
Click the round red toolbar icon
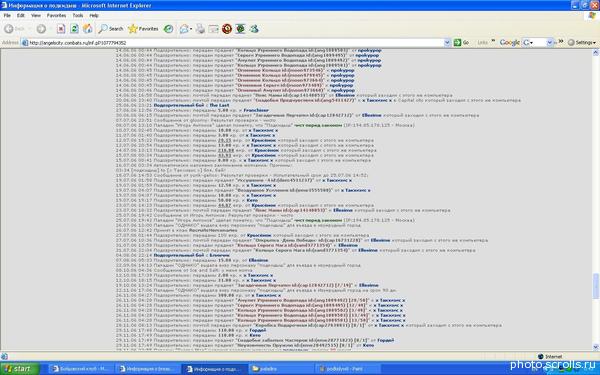coord(227,29)
